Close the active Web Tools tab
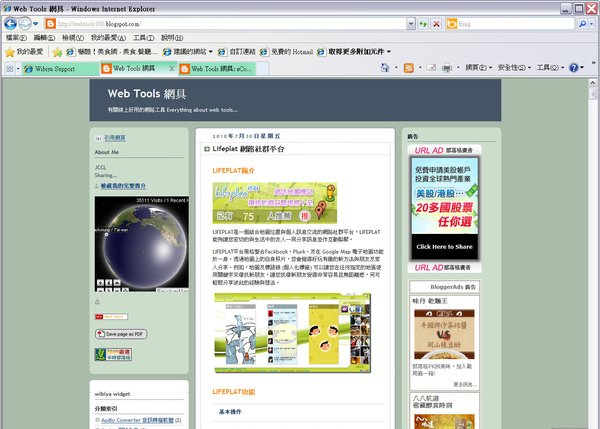600x429 pixels. coord(171,69)
